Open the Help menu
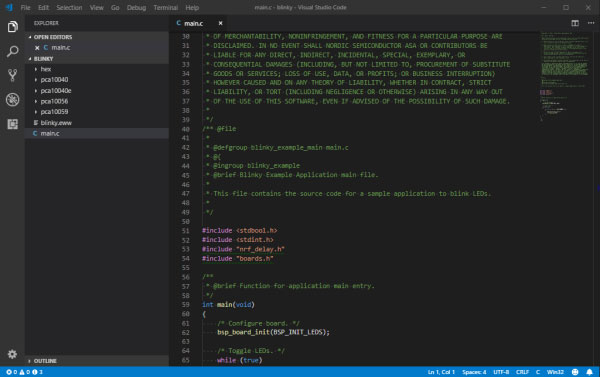 pyautogui.click(x=192, y=8)
